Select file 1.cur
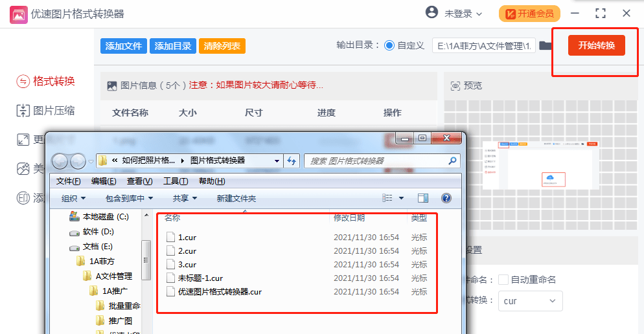Viewport: 644px width, 334px height. click(181, 238)
